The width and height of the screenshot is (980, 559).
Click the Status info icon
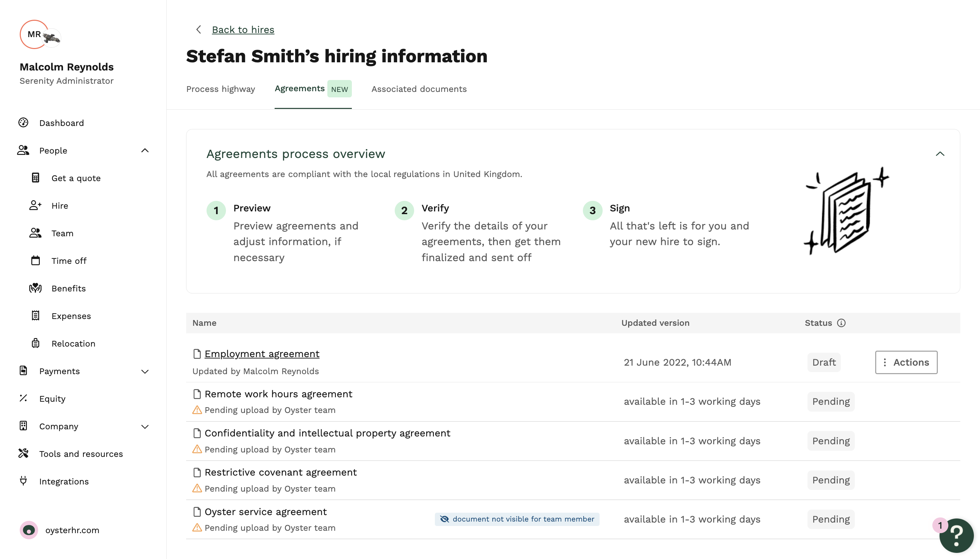tap(841, 323)
